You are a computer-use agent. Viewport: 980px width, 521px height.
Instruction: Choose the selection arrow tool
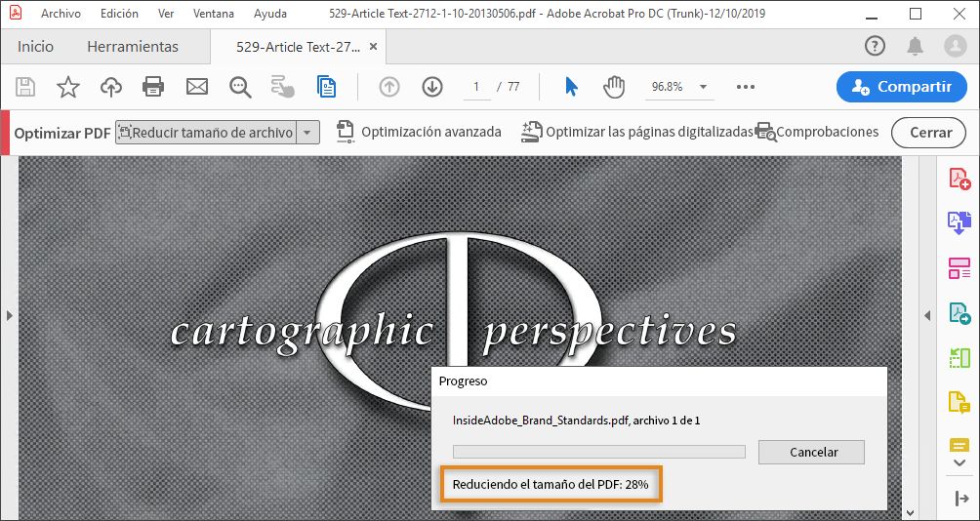571,87
